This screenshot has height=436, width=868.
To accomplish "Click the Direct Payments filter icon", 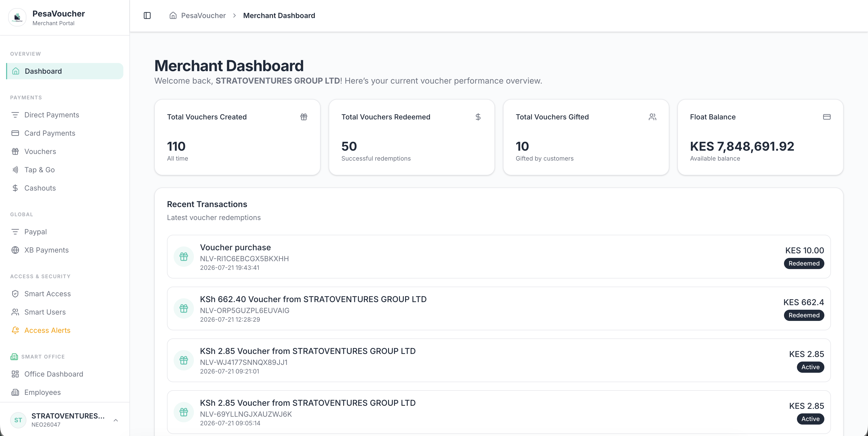I will pos(15,115).
